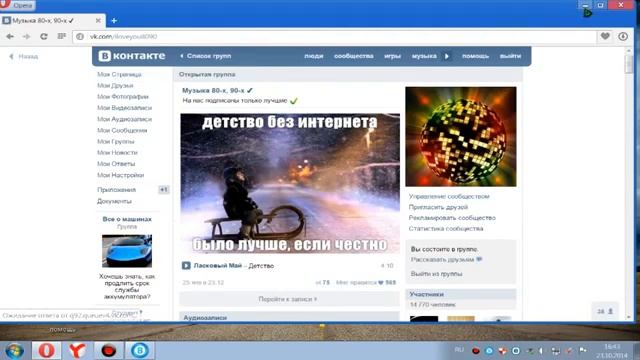Click the Музыка 80-х, 90-х group title
This screenshot has height=360, width=640.
pos(218,90)
